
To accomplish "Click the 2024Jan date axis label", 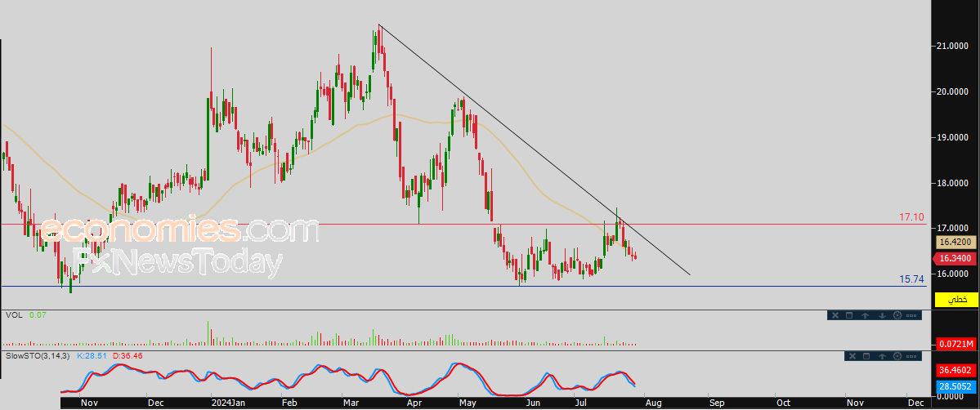I will pyautogui.click(x=227, y=403).
